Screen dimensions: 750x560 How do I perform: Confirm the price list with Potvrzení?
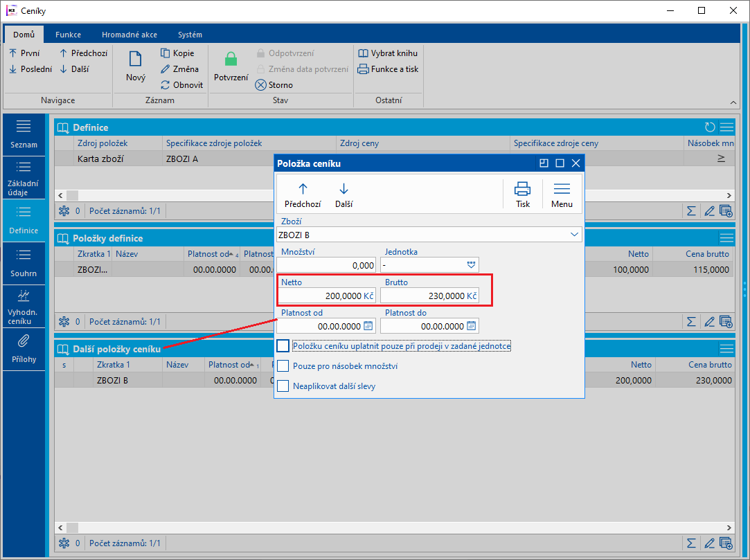(x=231, y=66)
